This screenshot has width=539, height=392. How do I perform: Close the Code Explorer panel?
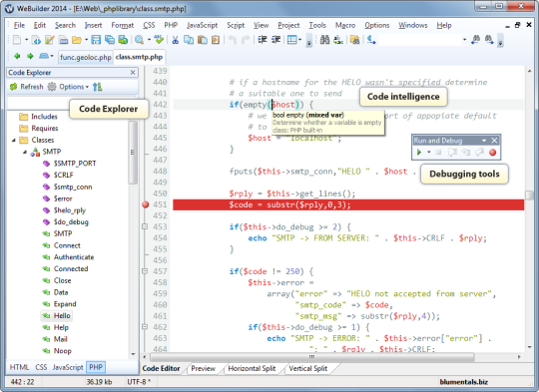click(x=133, y=73)
